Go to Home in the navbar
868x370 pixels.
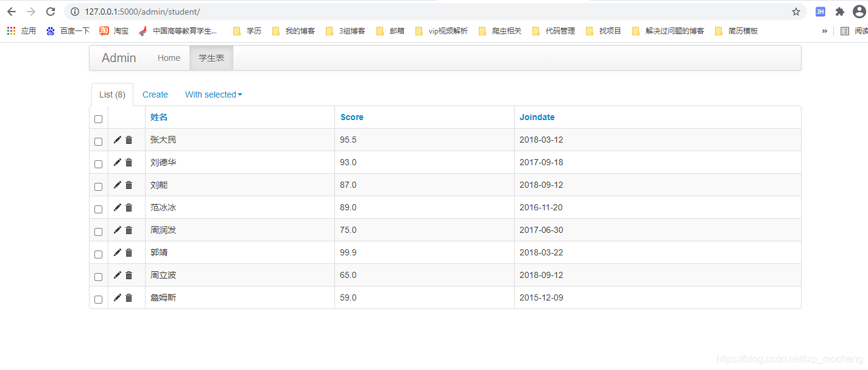(x=169, y=58)
